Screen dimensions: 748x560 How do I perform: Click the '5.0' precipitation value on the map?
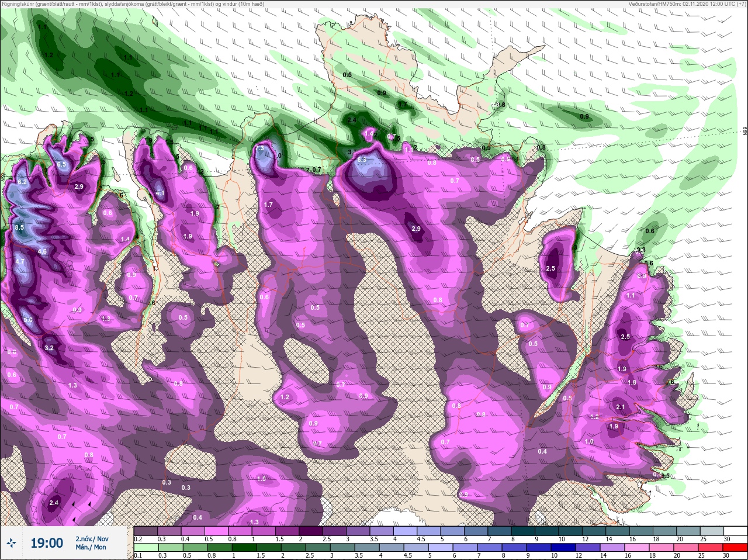tap(28, 320)
